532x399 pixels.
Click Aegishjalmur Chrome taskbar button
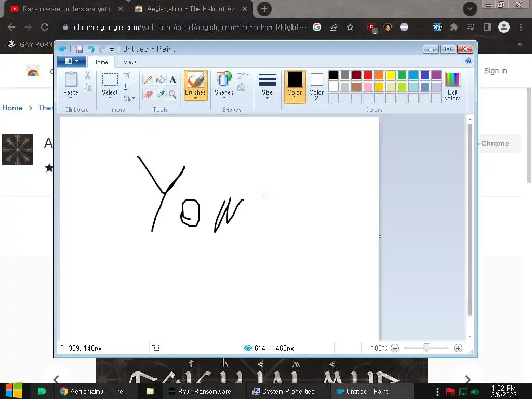pos(96,391)
